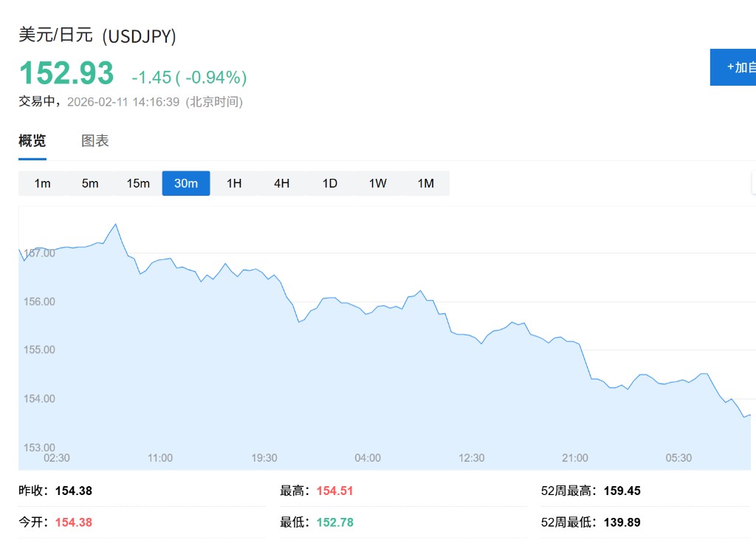The image size is (756, 546).
Task: Click the current price 152.93
Action: coord(66,74)
